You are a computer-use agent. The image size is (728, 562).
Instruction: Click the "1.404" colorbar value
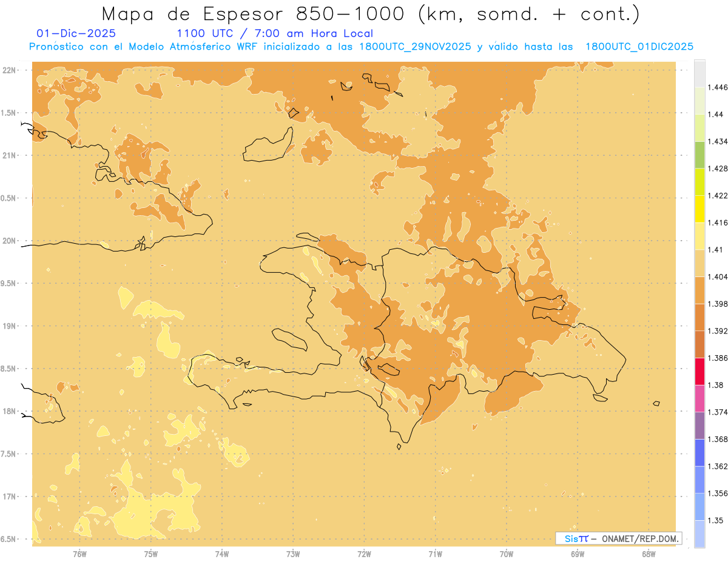click(x=718, y=277)
